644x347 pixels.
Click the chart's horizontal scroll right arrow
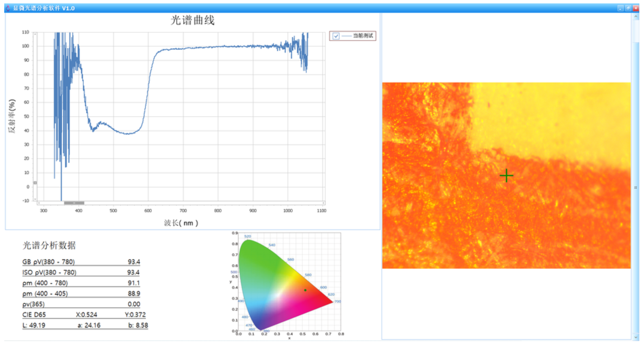[x=324, y=203]
